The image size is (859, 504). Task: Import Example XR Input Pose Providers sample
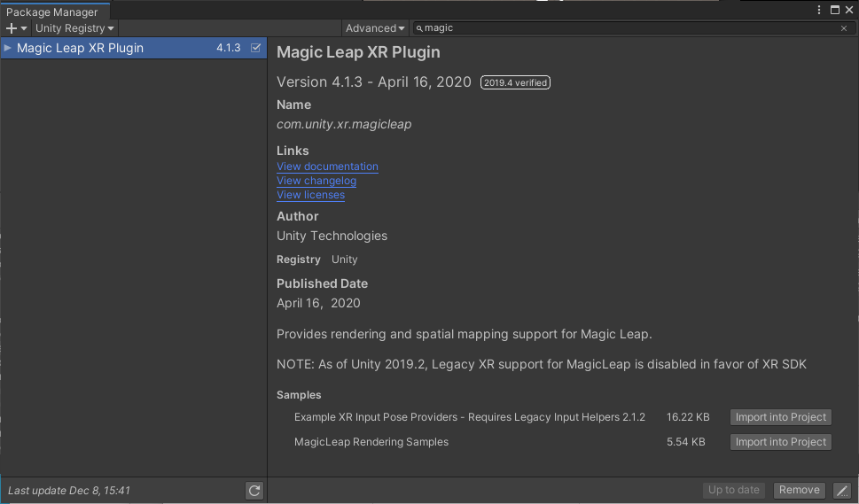(781, 417)
